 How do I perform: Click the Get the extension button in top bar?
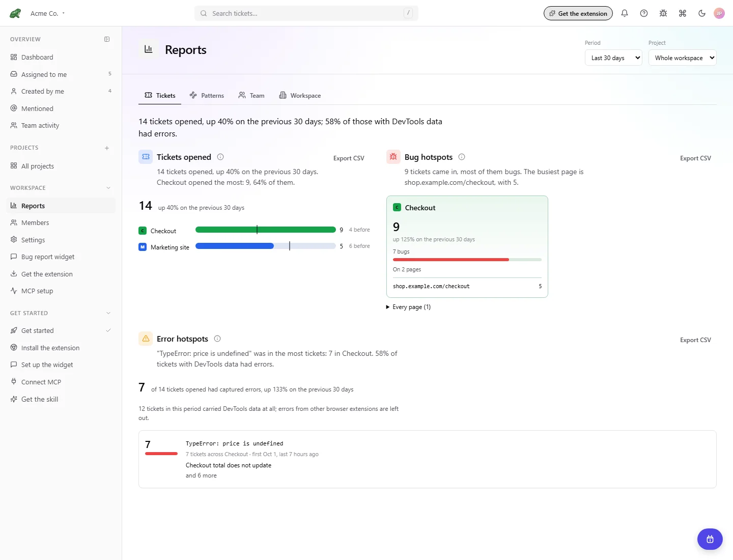click(x=578, y=13)
